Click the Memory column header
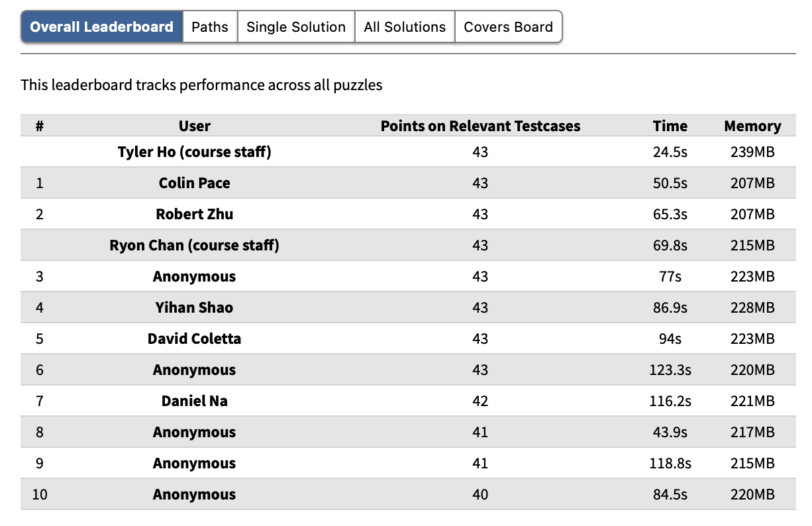 (x=752, y=126)
